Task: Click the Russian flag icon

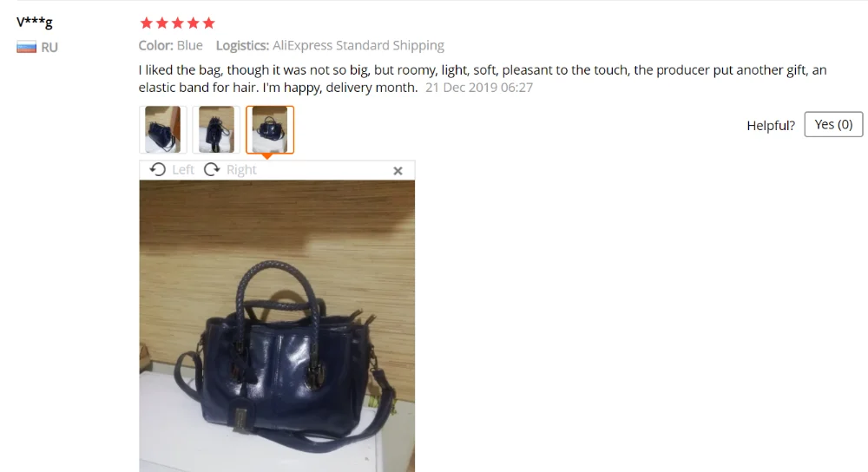Action: point(26,47)
